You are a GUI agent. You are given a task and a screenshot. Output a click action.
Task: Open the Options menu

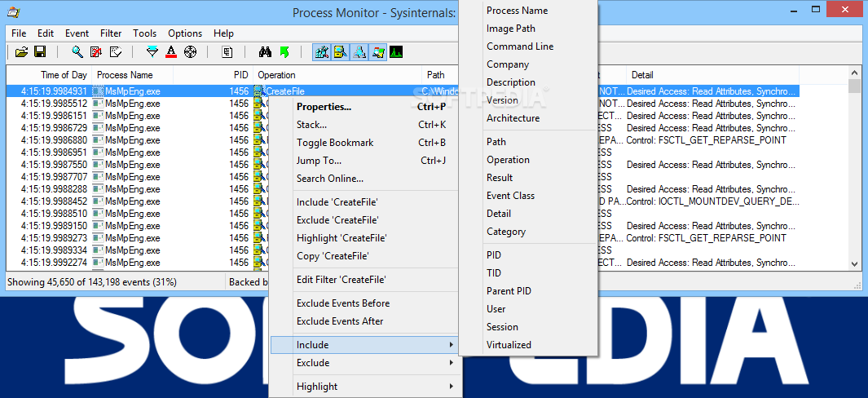point(185,33)
